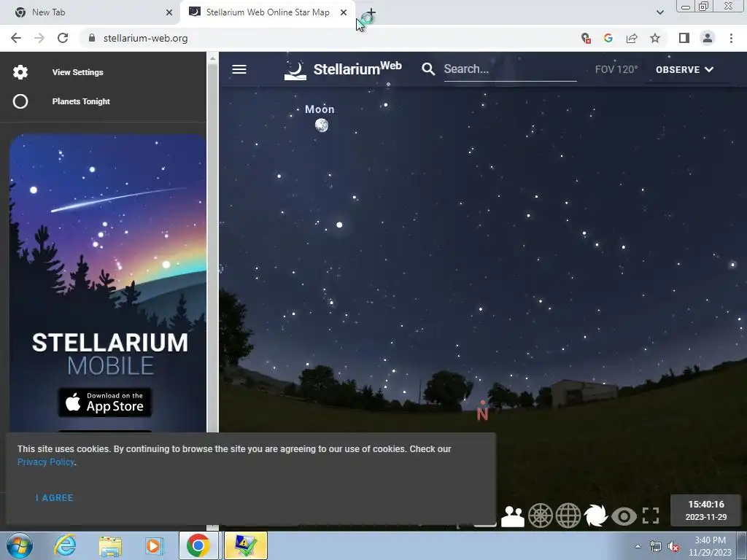This screenshot has width=747, height=560.
Task: Show hidden system tray icons
Action: (638, 546)
